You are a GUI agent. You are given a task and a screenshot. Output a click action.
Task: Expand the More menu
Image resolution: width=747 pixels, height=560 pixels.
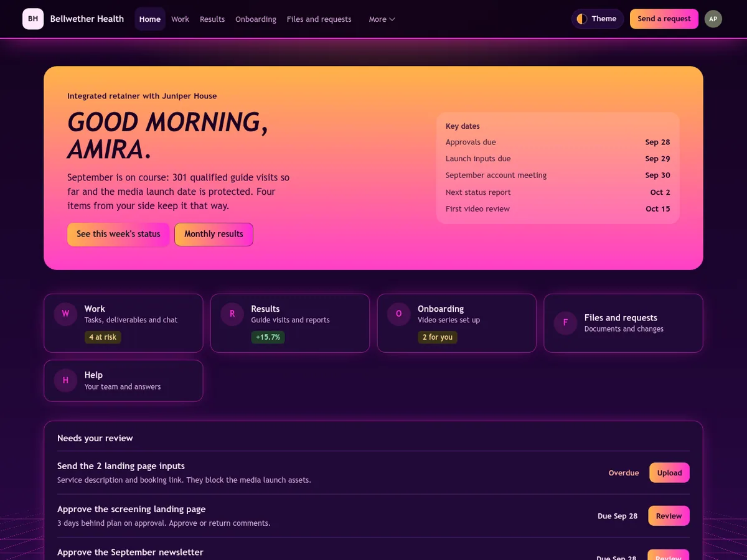(x=382, y=19)
